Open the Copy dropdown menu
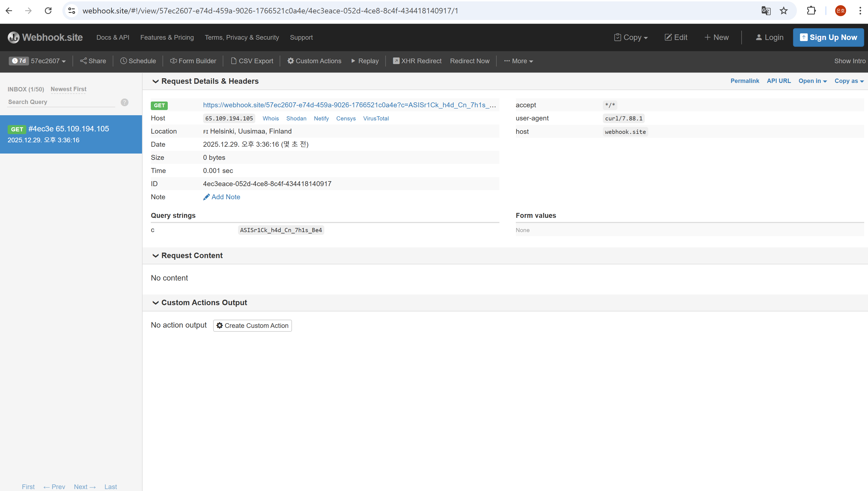 tap(631, 37)
